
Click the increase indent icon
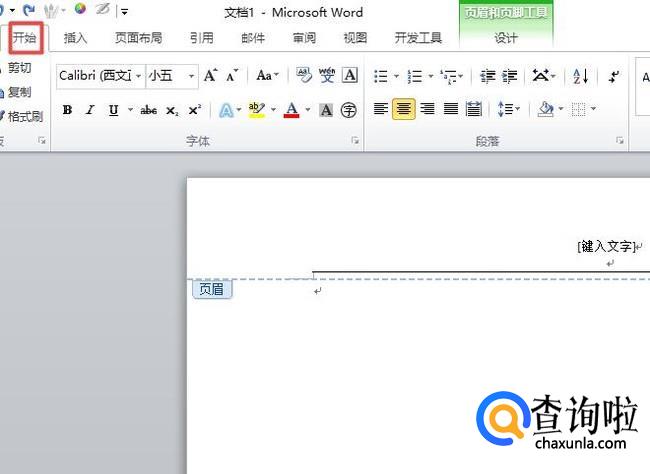coord(509,76)
